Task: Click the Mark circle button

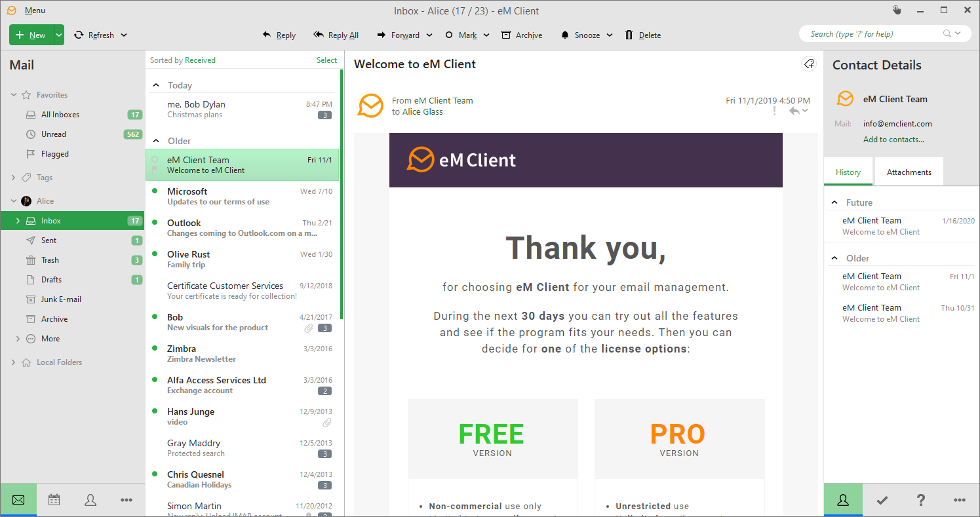Action: click(460, 35)
